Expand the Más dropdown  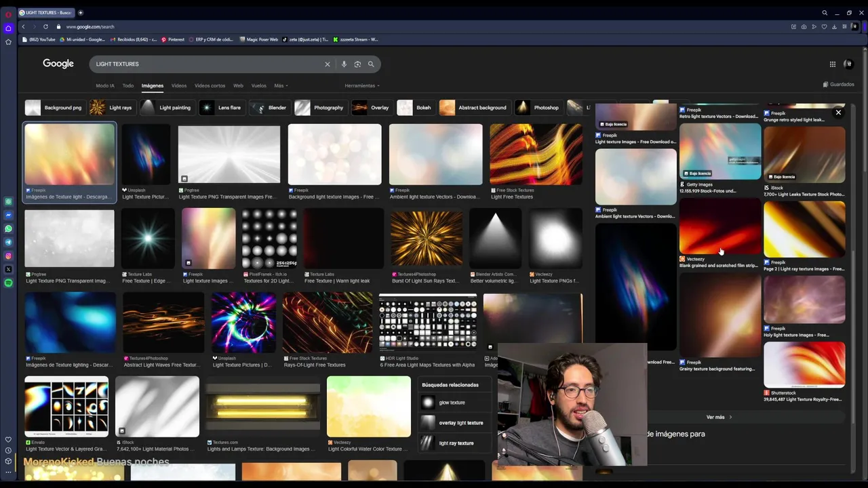[281, 85]
